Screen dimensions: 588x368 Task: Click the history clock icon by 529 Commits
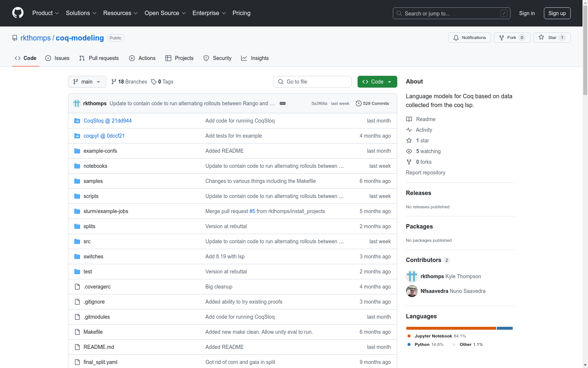[x=359, y=103]
